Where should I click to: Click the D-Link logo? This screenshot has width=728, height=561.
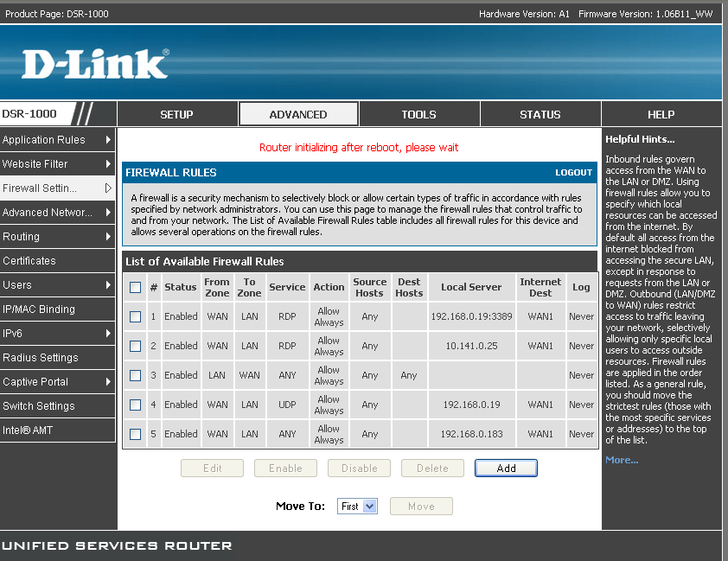(x=95, y=64)
